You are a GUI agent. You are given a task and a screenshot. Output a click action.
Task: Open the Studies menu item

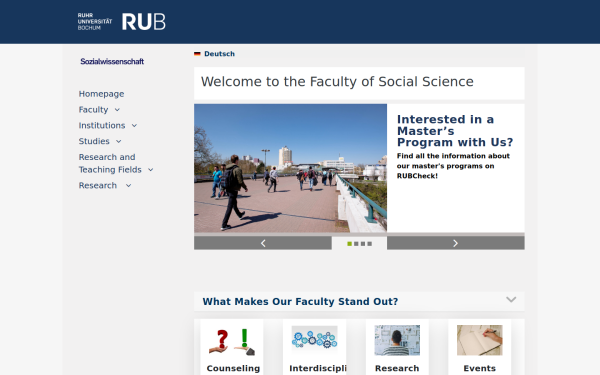point(94,141)
